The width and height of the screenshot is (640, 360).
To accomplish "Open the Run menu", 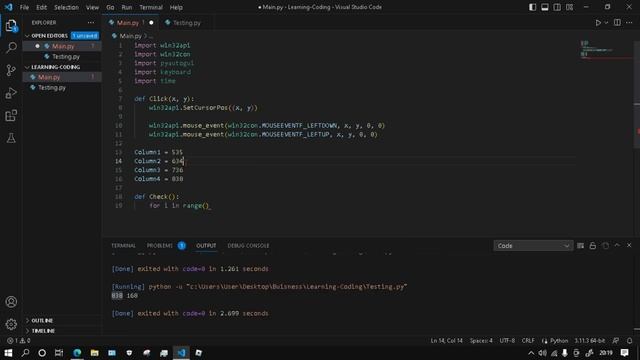I will pos(127,7).
